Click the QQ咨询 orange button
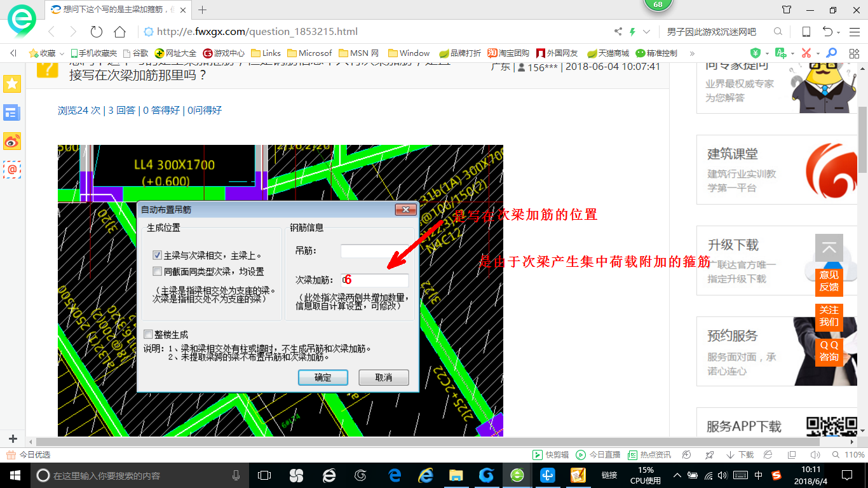868x488 pixels. pyautogui.click(x=829, y=351)
